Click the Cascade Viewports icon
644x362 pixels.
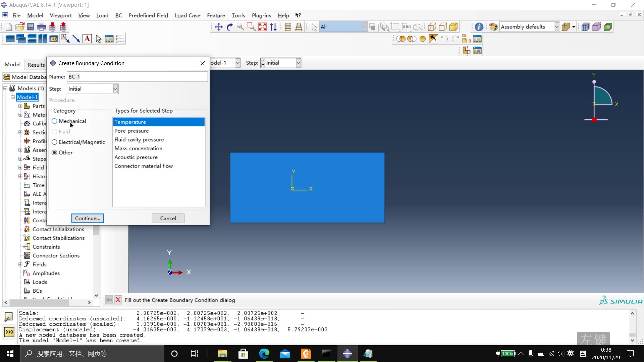click(x=21, y=39)
